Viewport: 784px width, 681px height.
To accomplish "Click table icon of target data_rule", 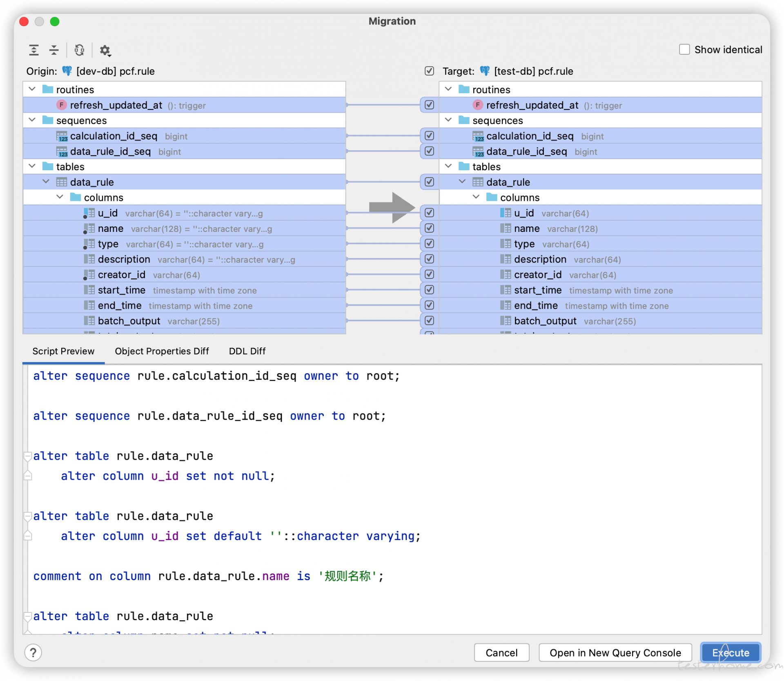I will pos(478,182).
